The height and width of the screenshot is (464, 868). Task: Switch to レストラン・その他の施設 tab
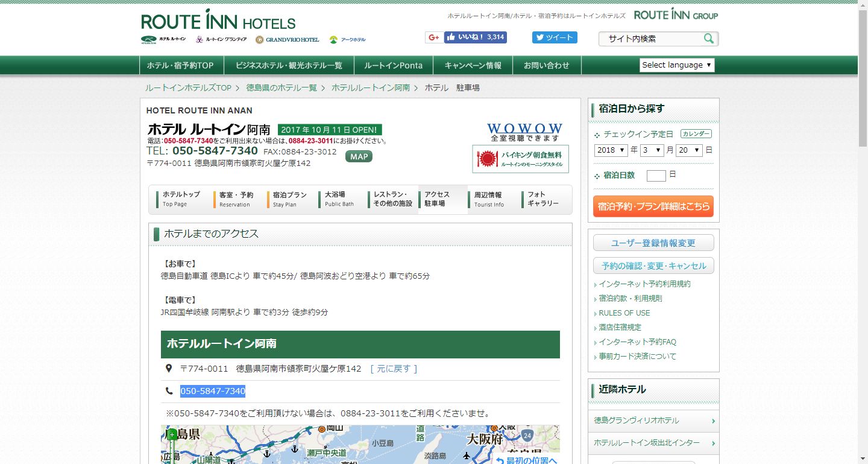pyautogui.click(x=392, y=200)
